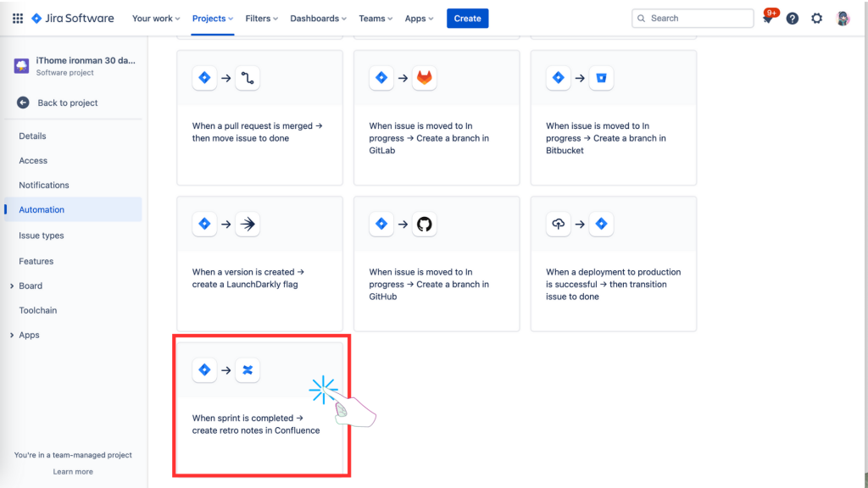This screenshot has width=868, height=488.
Task: Click the GitHub octocat icon
Action: pos(424,224)
